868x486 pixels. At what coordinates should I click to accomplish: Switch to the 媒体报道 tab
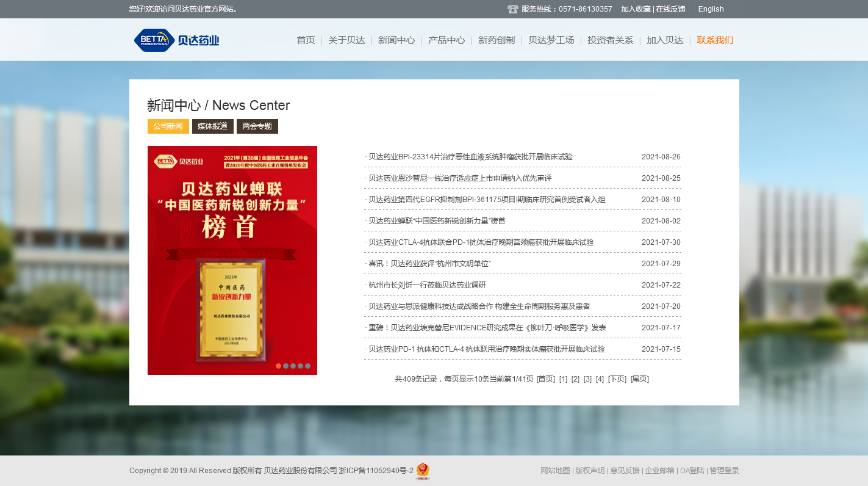(x=212, y=126)
